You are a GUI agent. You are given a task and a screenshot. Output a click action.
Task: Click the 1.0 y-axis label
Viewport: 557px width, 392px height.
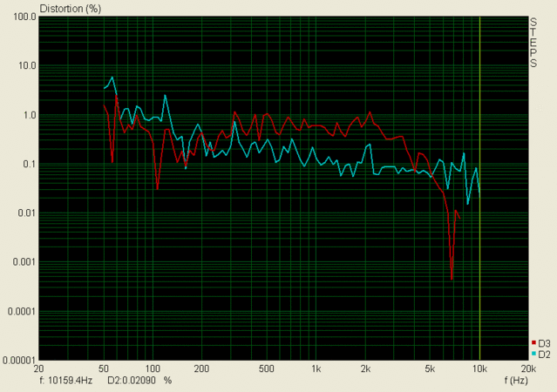pos(30,115)
